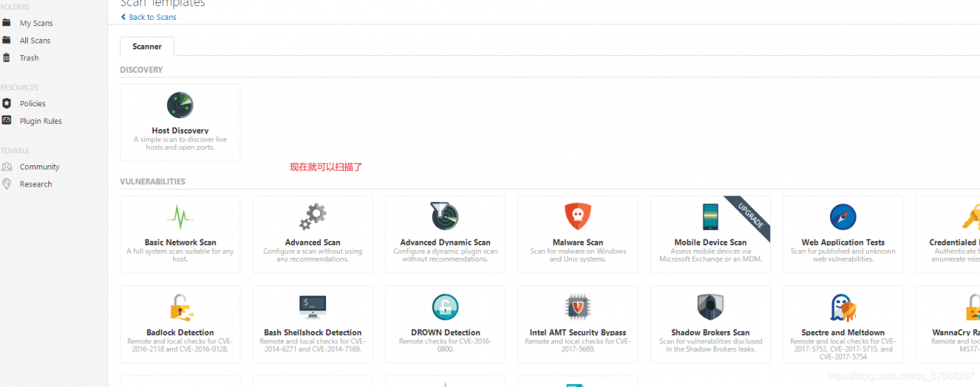Pick the Advanced Dynamic Scan funnel icon

(445, 216)
